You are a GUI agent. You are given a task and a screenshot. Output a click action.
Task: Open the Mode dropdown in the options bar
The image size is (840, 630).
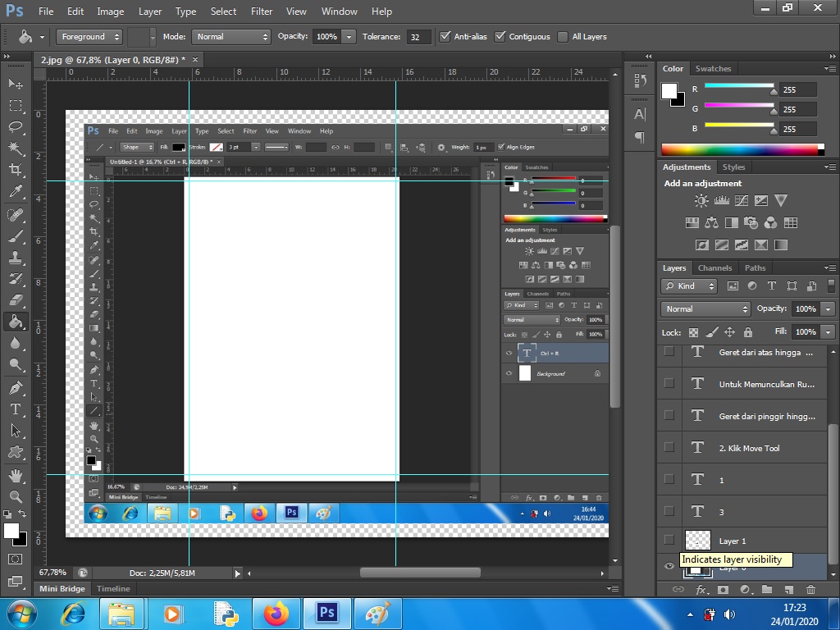pos(231,36)
